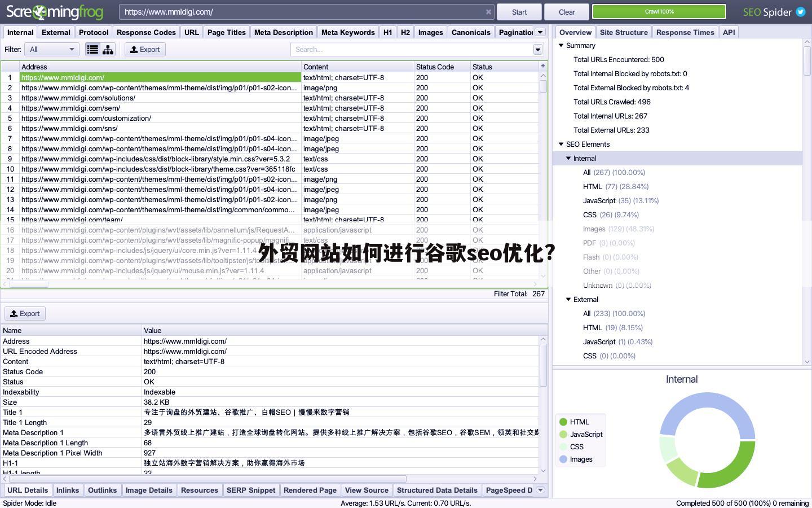Screen dimensions: 812x508
Task: Click the Indexability value 'Indexable'
Action: click(160, 392)
